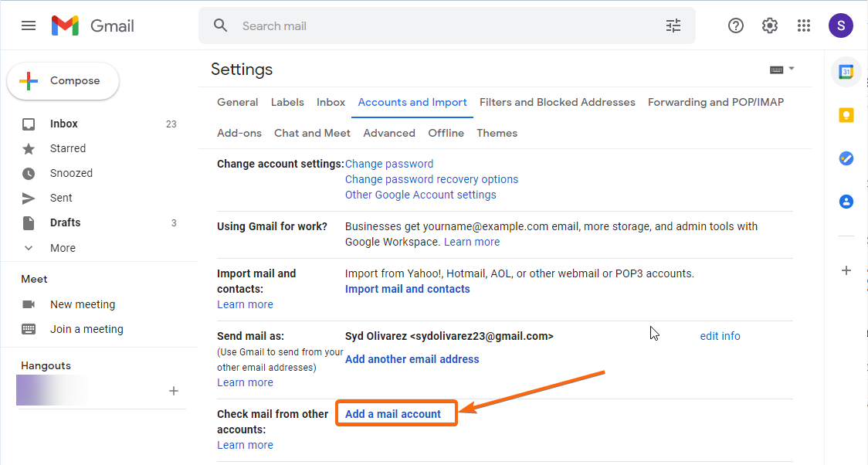Click the Compose button

pyautogui.click(x=63, y=81)
